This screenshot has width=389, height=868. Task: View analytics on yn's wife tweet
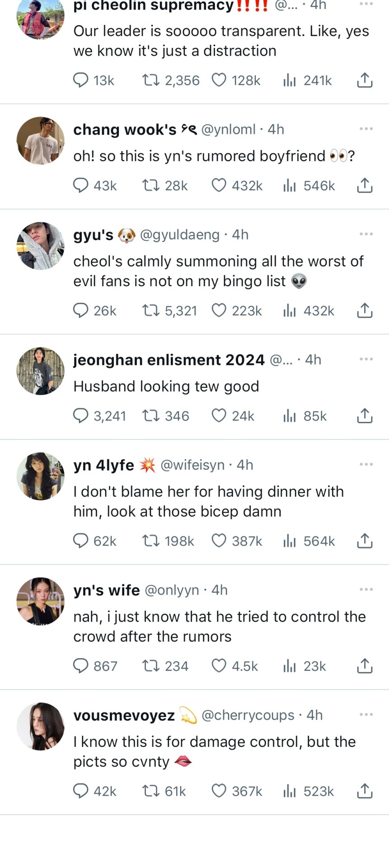click(289, 666)
